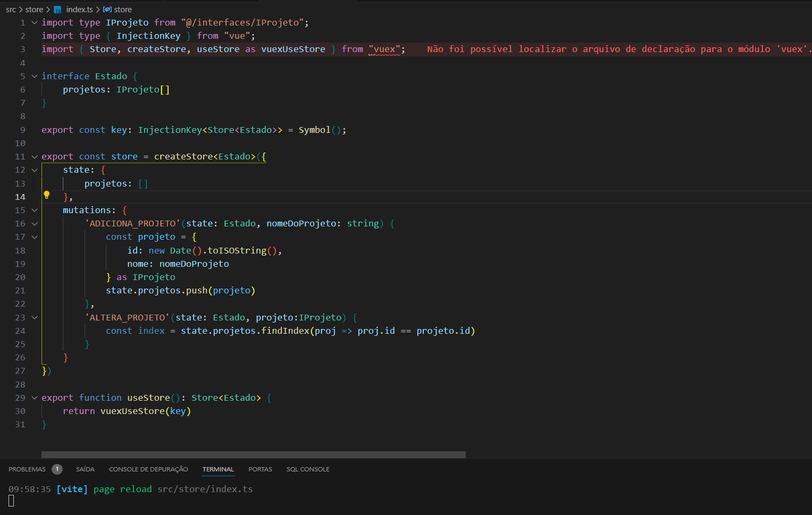
Task: Open the CONSOLE DE DEPURAÇÃO tab
Action: tap(148, 469)
